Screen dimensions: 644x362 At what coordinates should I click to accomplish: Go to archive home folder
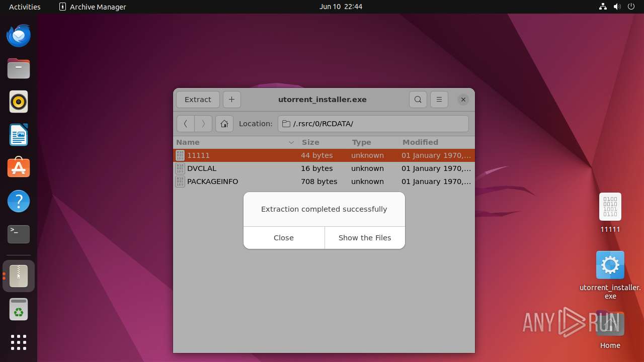(224, 124)
